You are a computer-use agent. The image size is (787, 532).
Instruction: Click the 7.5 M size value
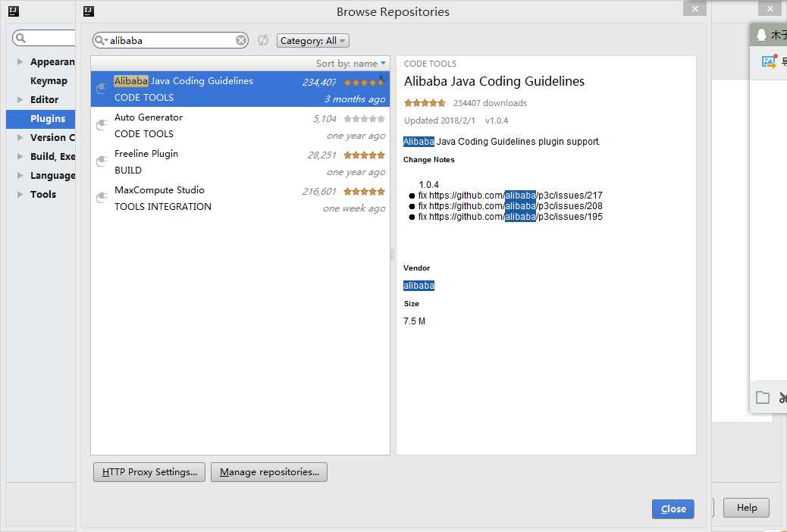point(414,321)
